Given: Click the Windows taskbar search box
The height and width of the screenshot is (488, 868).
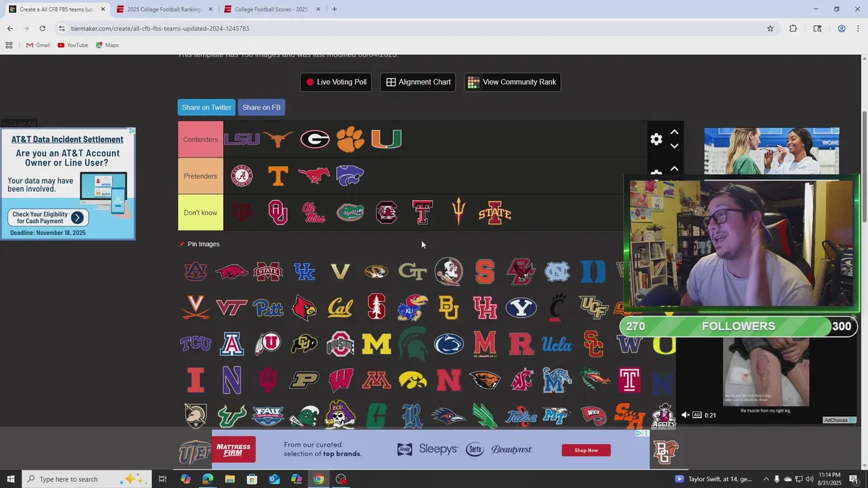Looking at the screenshot, I should 85,479.
